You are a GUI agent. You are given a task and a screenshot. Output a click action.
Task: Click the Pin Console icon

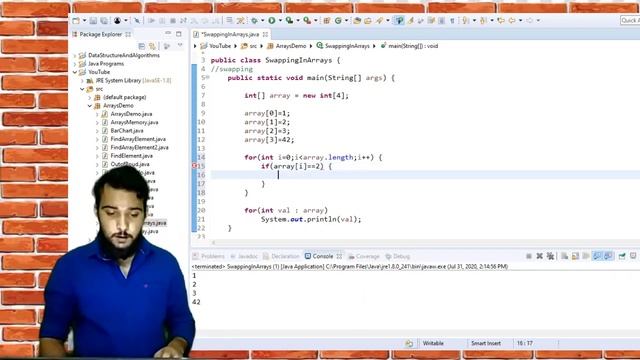click(622, 256)
